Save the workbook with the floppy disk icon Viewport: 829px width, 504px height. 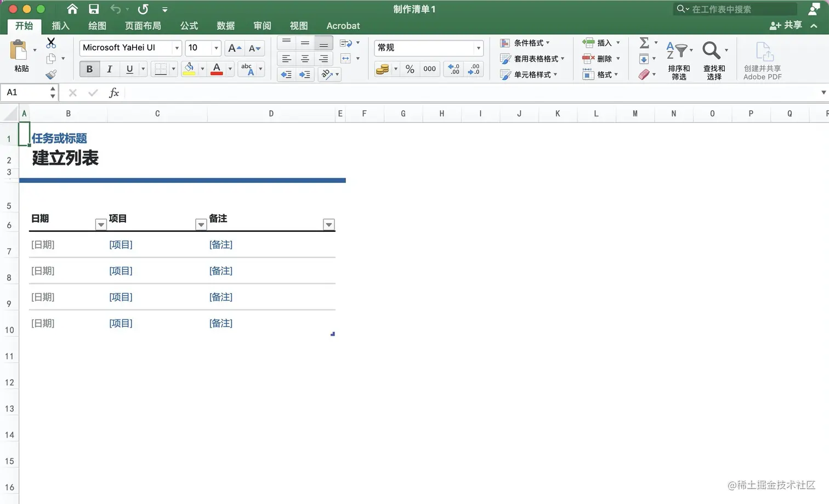[x=94, y=9]
